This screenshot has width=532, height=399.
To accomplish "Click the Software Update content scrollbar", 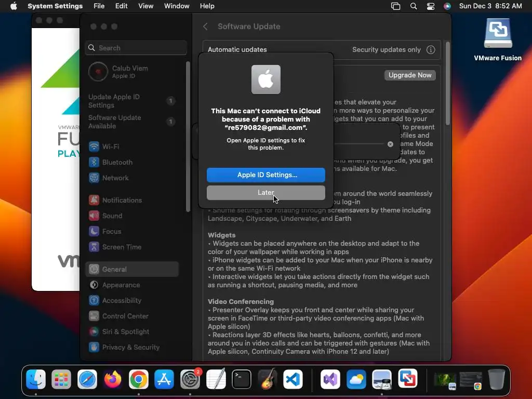I will [448, 84].
